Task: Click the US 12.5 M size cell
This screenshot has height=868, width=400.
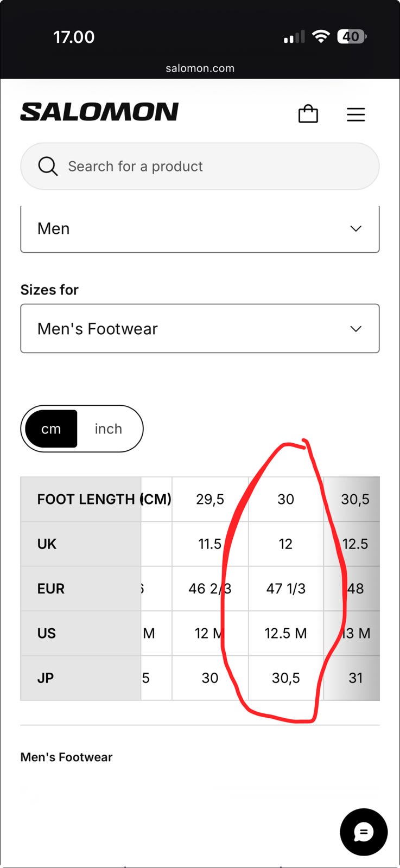Action: click(x=285, y=633)
